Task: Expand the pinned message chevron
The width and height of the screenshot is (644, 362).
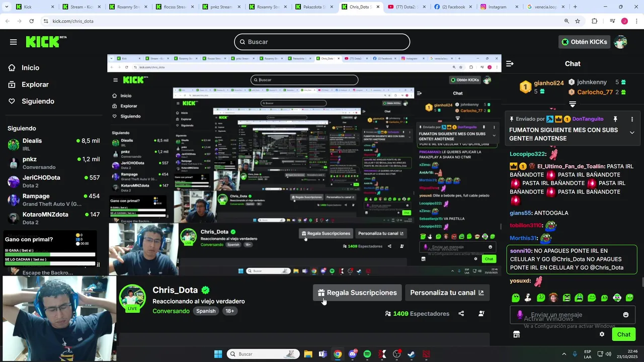Action: coord(632,132)
